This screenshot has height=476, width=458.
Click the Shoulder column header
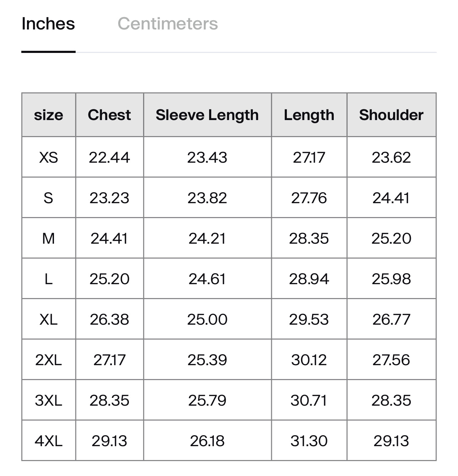pyautogui.click(x=391, y=115)
